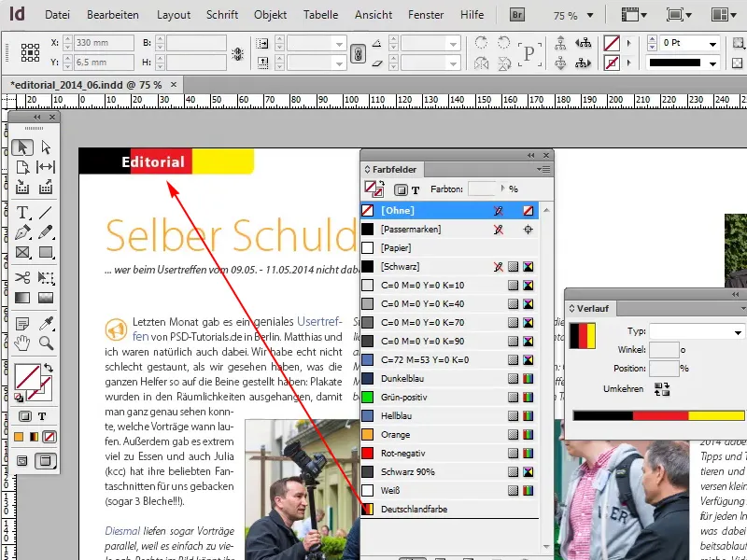Click inside the Winkel input field
The height and width of the screenshot is (560, 747).
666,350
